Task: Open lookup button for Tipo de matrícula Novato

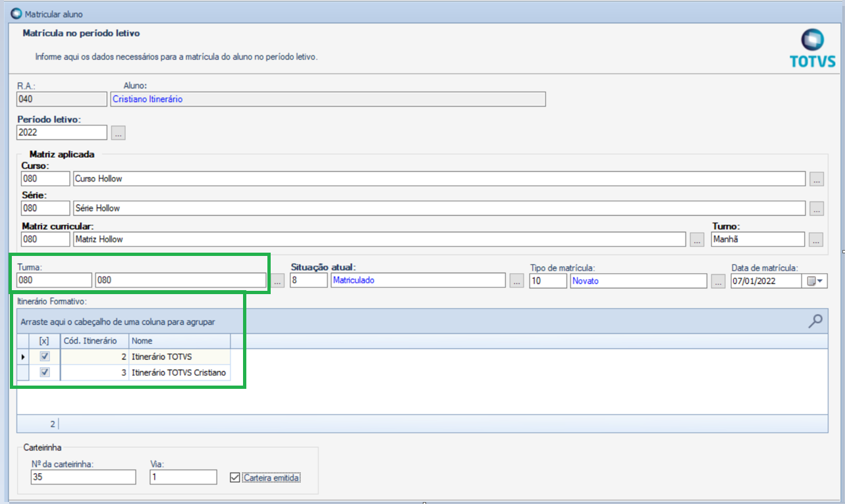Action: coord(718,281)
